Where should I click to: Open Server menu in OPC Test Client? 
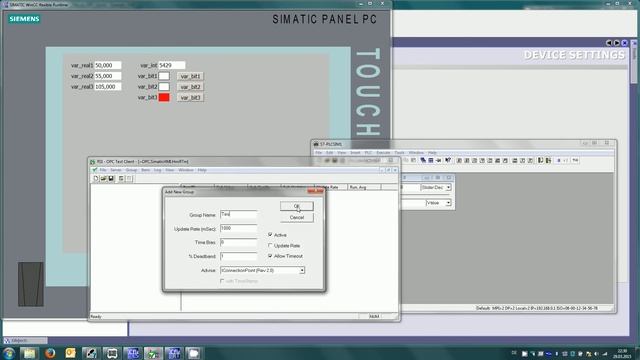click(116, 170)
